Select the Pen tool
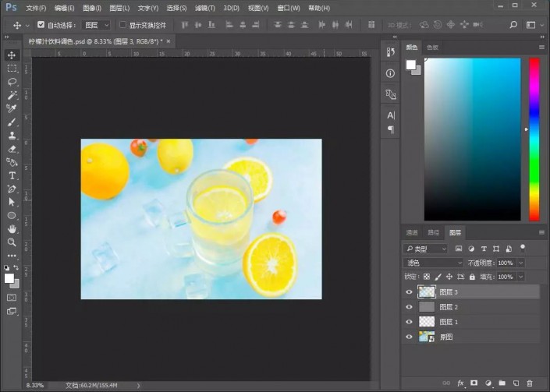The image size is (550, 392). pos(12,189)
